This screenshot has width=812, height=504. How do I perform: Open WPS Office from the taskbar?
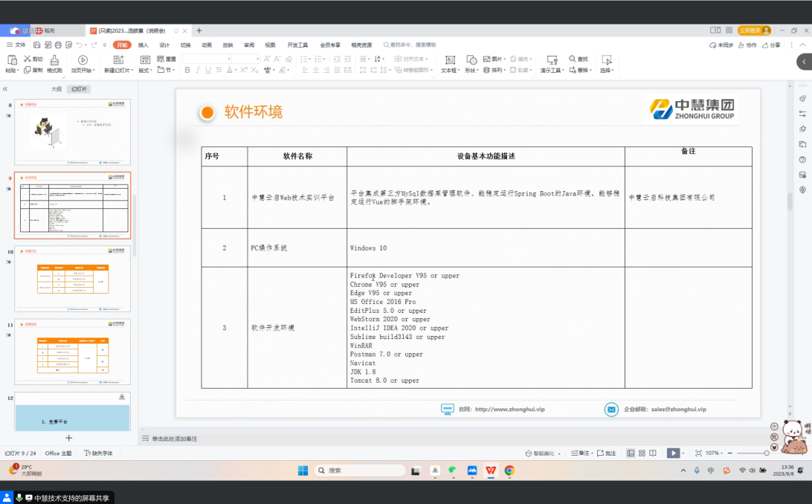pyautogui.click(x=491, y=471)
